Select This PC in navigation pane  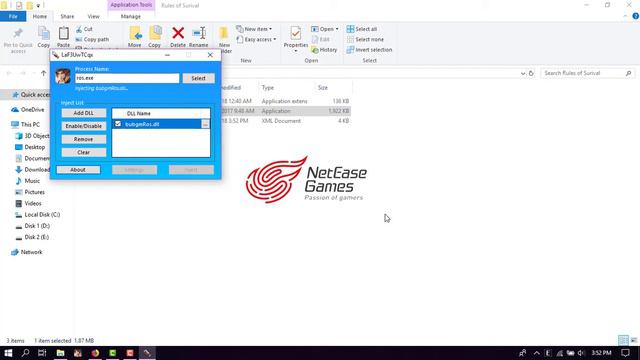(x=25, y=124)
